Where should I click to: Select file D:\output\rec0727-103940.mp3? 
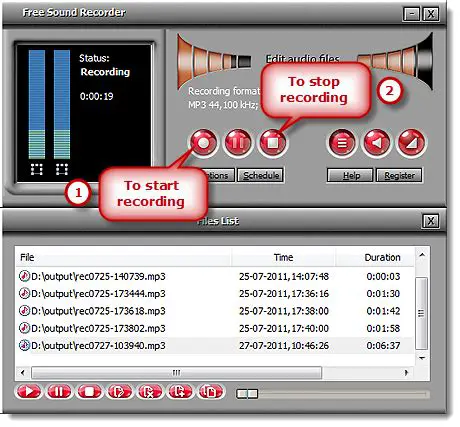tap(98, 346)
